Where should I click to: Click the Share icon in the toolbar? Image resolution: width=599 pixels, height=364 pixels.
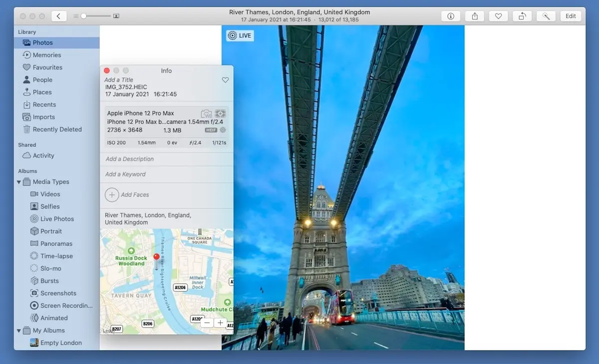pos(474,15)
